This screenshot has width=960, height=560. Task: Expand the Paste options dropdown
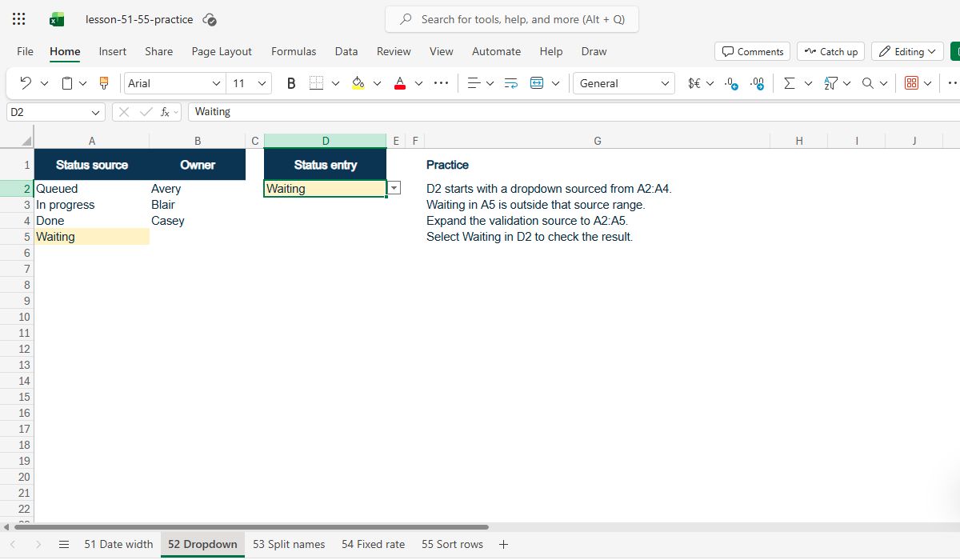(x=83, y=83)
